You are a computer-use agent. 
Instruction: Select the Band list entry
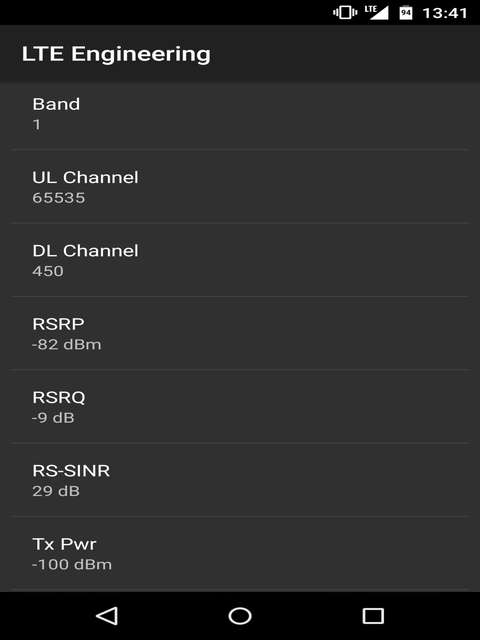(240, 113)
